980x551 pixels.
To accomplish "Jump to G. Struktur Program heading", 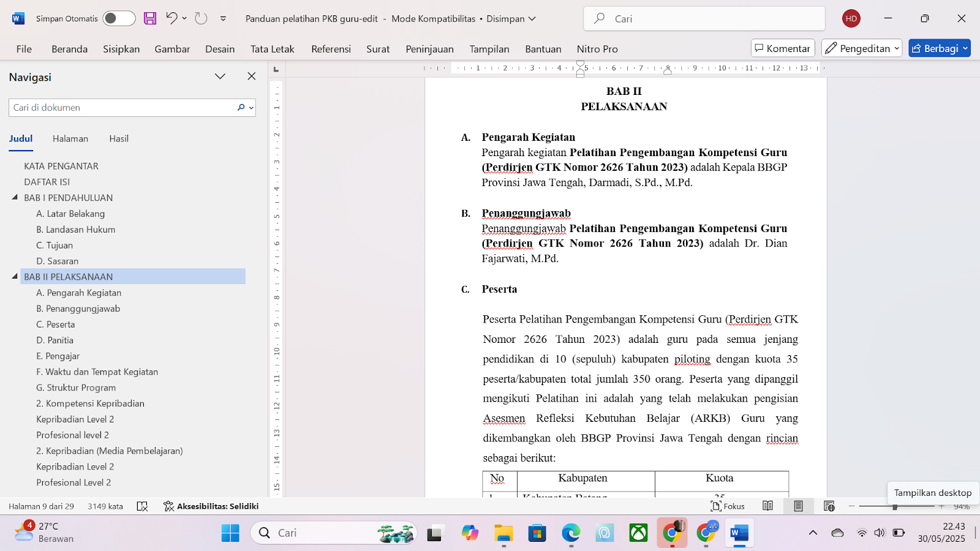I will (76, 388).
